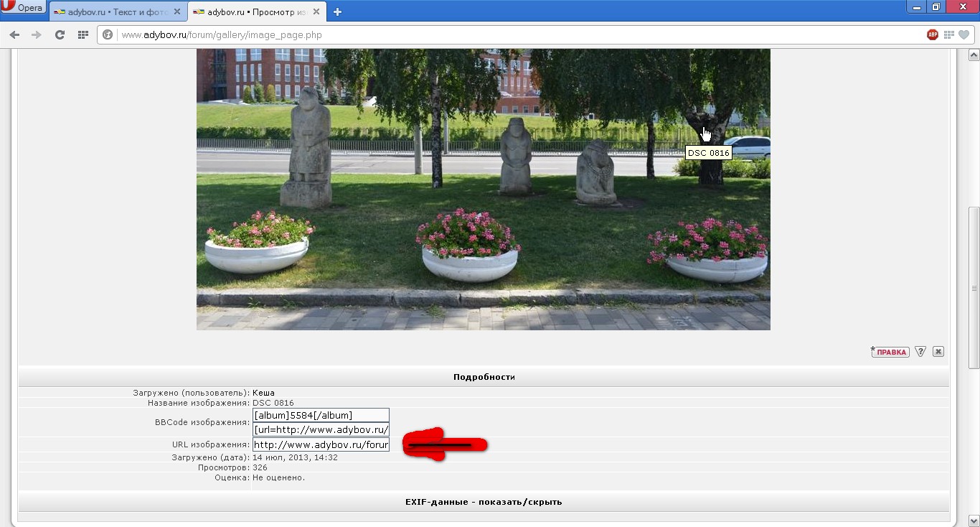Click the URL изображения text field

coord(321,444)
